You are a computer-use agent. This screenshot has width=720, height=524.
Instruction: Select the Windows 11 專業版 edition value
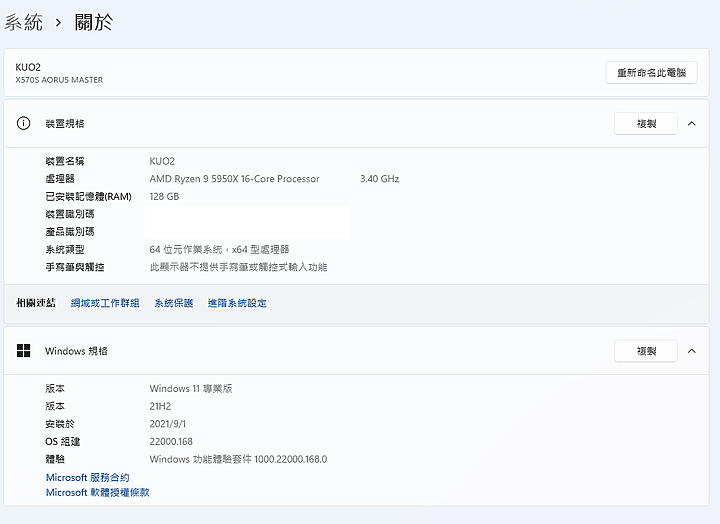tap(191, 389)
